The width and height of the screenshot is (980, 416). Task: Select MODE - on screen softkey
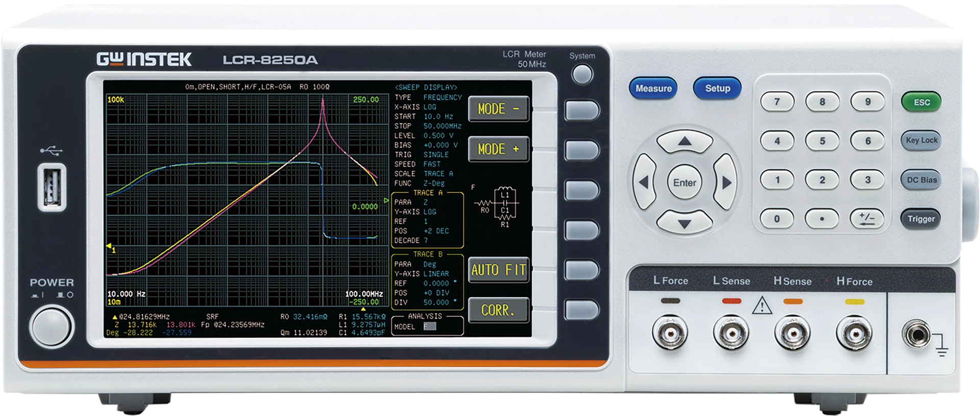498,109
